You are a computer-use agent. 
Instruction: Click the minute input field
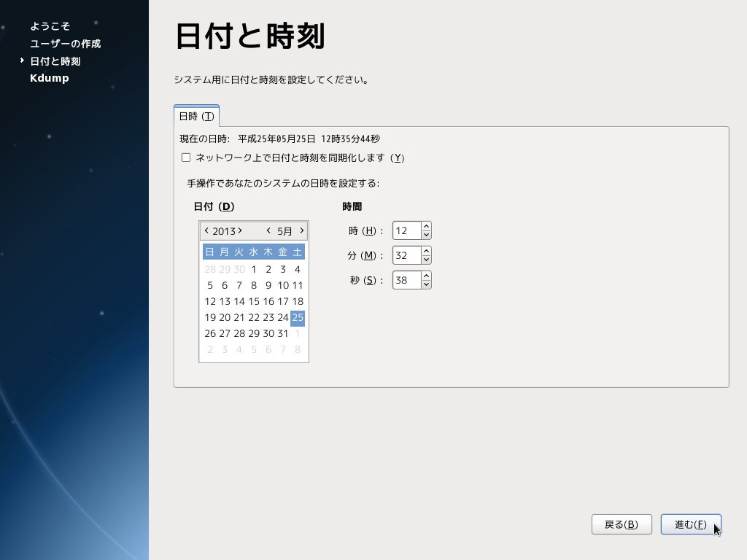pyautogui.click(x=406, y=255)
